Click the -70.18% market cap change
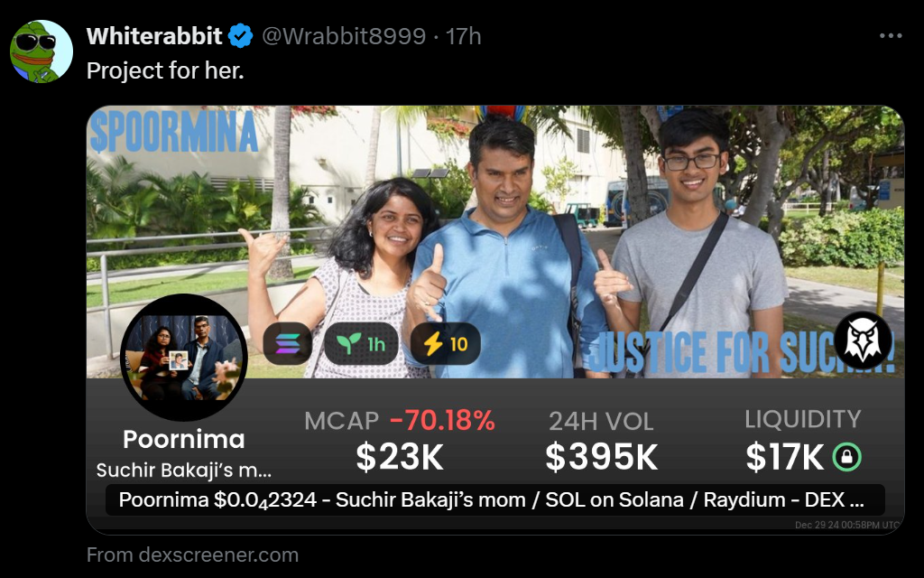The width and height of the screenshot is (924, 578). pyautogui.click(x=442, y=421)
